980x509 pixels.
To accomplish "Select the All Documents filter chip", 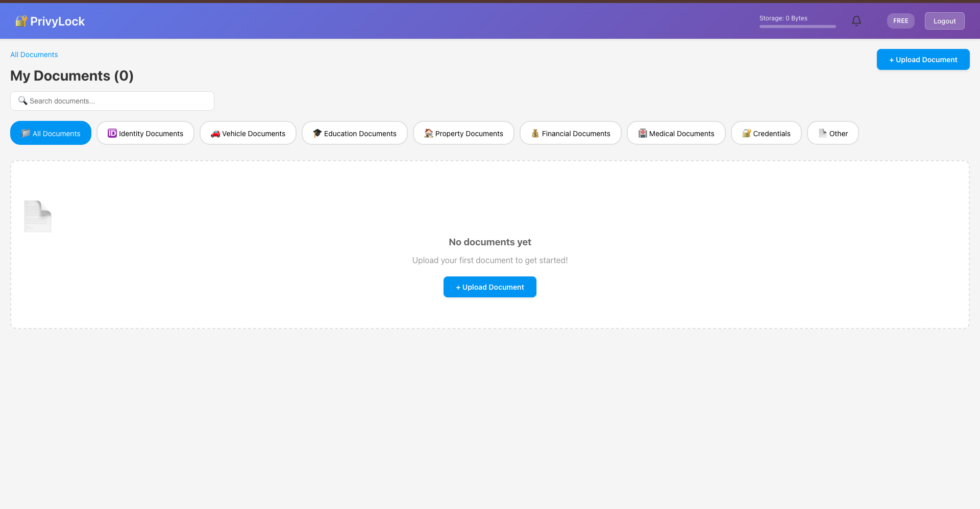I will 51,133.
